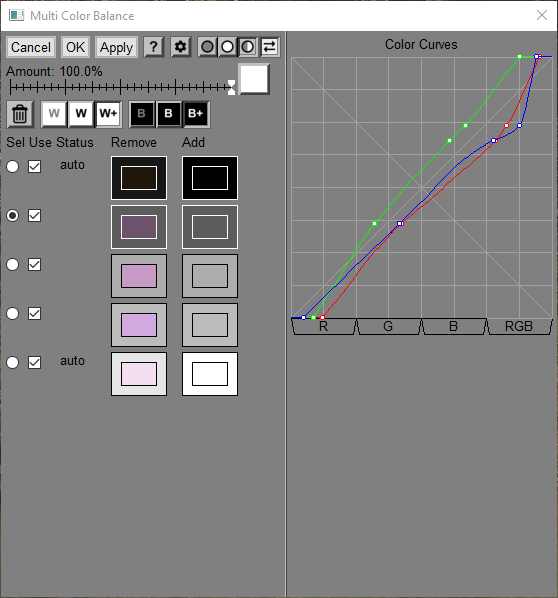The image size is (558, 598).
Task: Click the B+ black point button
Action: point(196,114)
